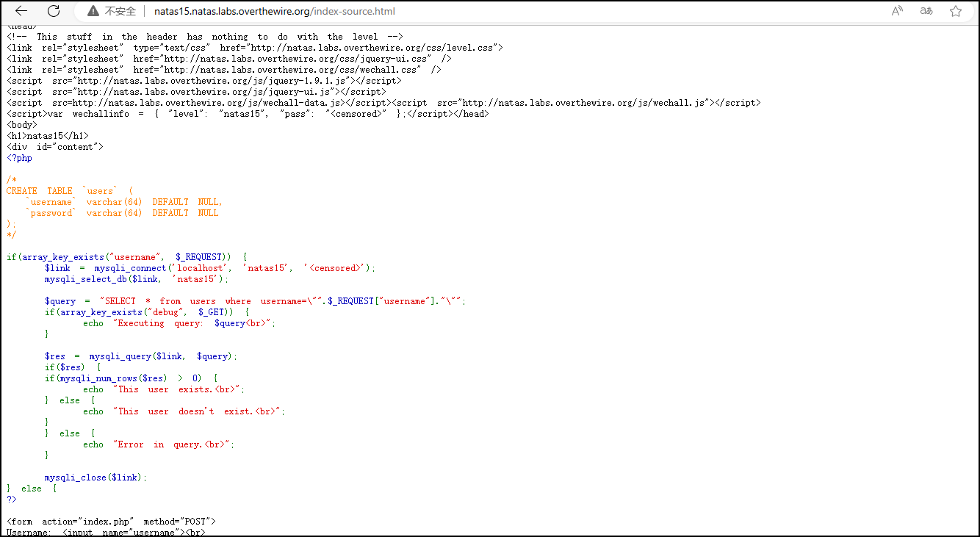The width and height of the screenshot is (980, 537).
Task: Click the mysqli_num_rows($res) > 0 line
Action: coord(131,378)
